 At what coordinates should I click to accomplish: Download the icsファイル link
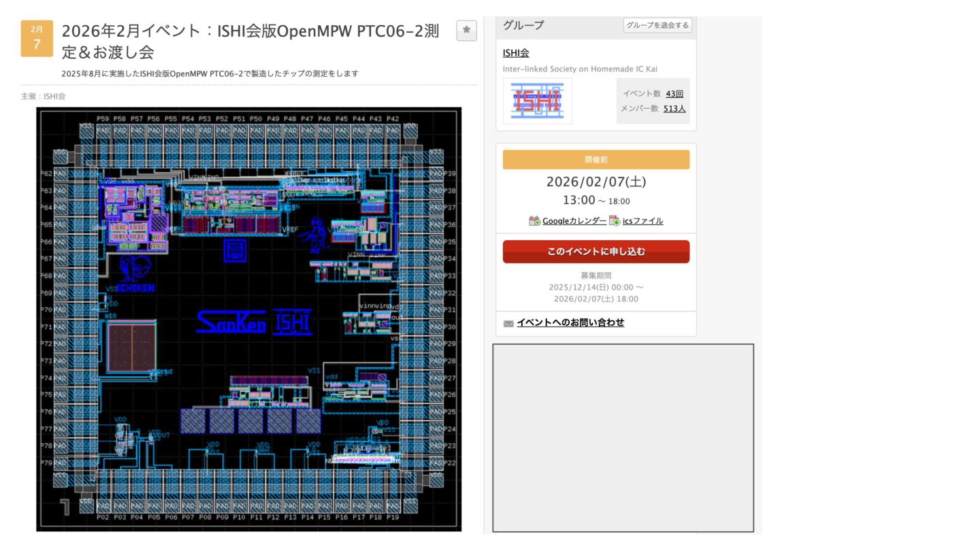pos(642,221)
